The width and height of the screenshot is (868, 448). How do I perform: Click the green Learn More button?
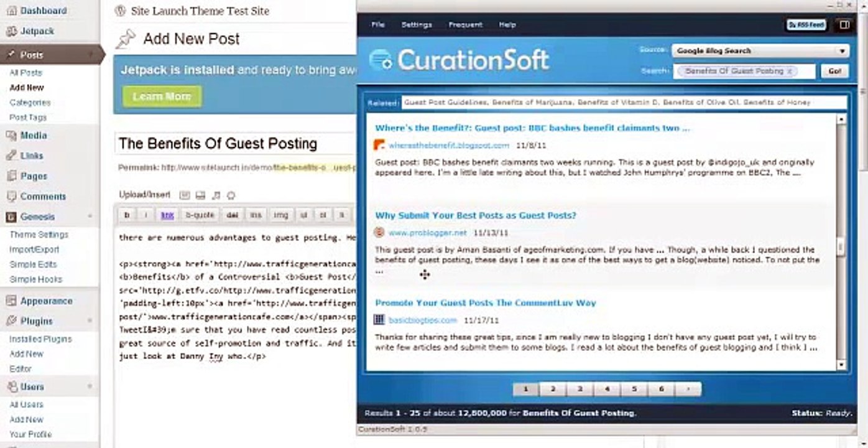tap(162, 96)
